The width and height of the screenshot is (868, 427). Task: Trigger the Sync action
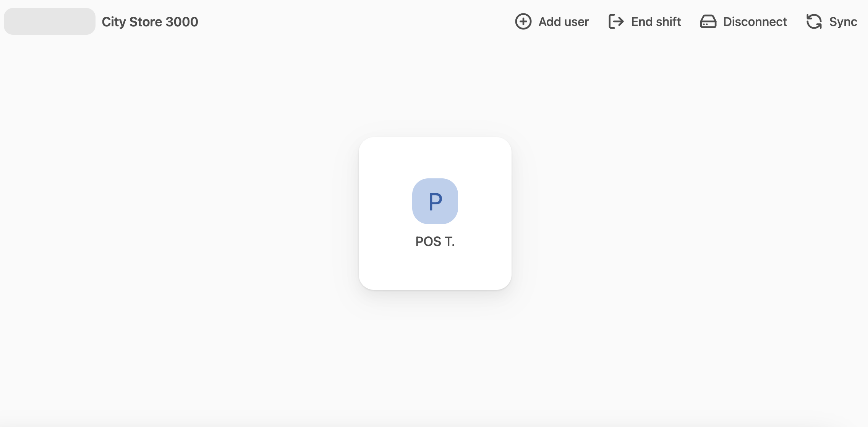(832, 22)
